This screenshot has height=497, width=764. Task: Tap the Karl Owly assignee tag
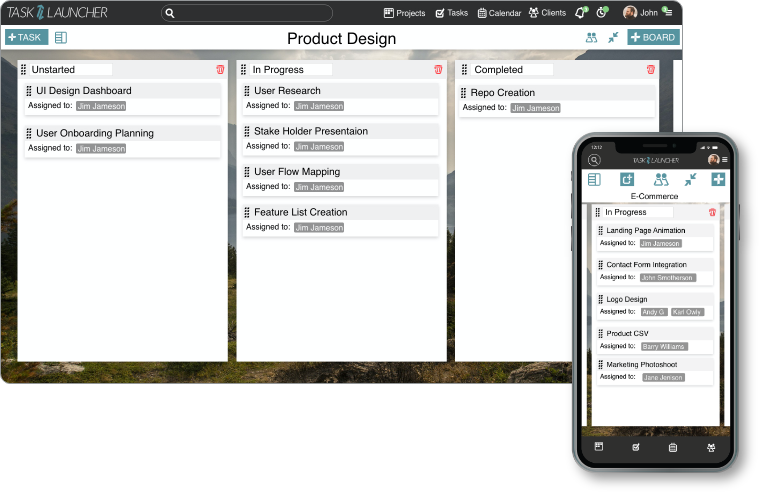coord(687,312)
